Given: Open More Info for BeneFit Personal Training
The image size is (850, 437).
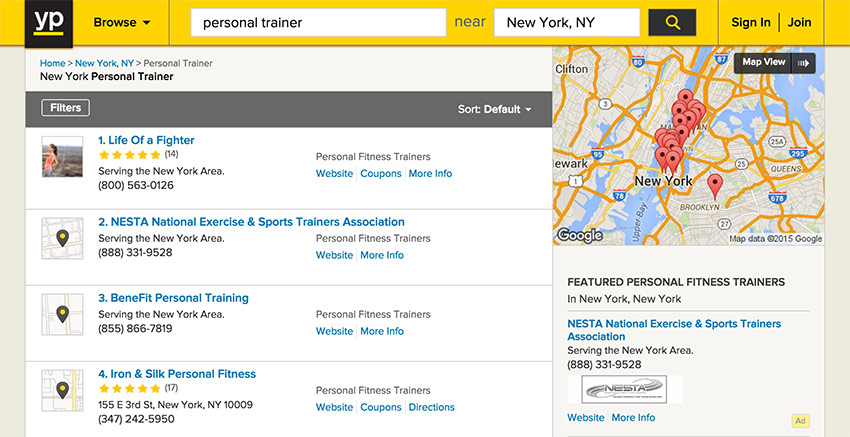Looking at the screenshot, I should click(382, 331).
